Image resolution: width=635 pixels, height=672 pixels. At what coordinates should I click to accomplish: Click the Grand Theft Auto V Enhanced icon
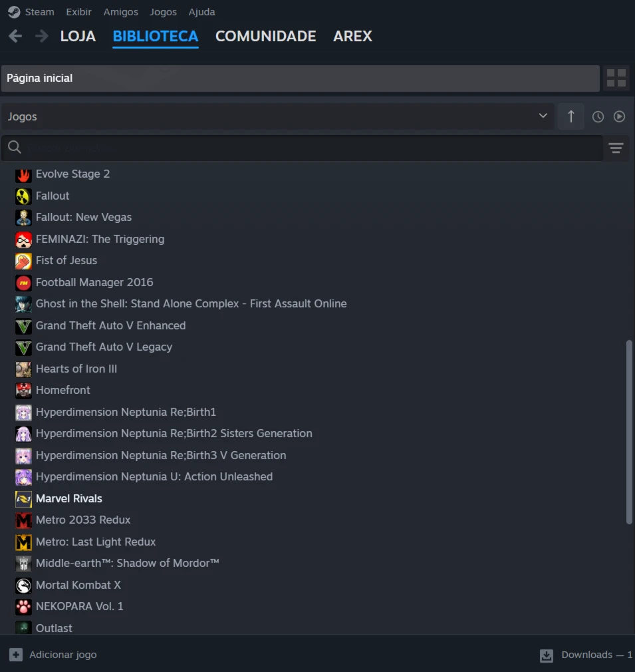pos(23,326)
